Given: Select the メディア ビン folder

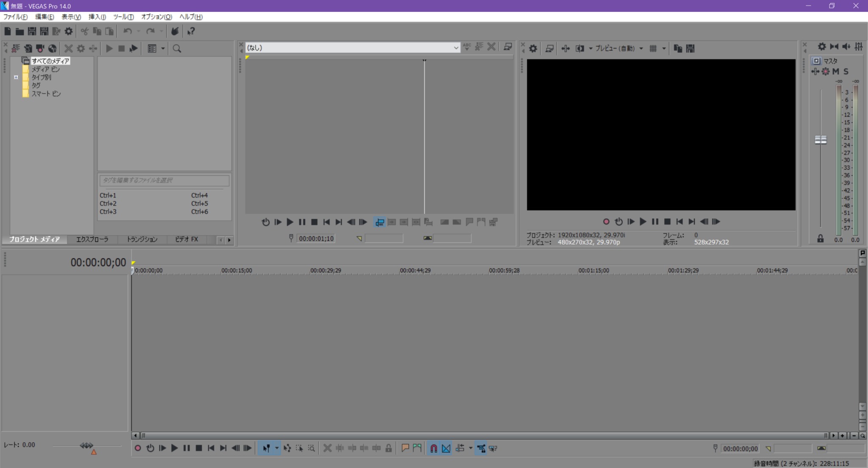Looking at the screenshot, I should tap(46, 69).
